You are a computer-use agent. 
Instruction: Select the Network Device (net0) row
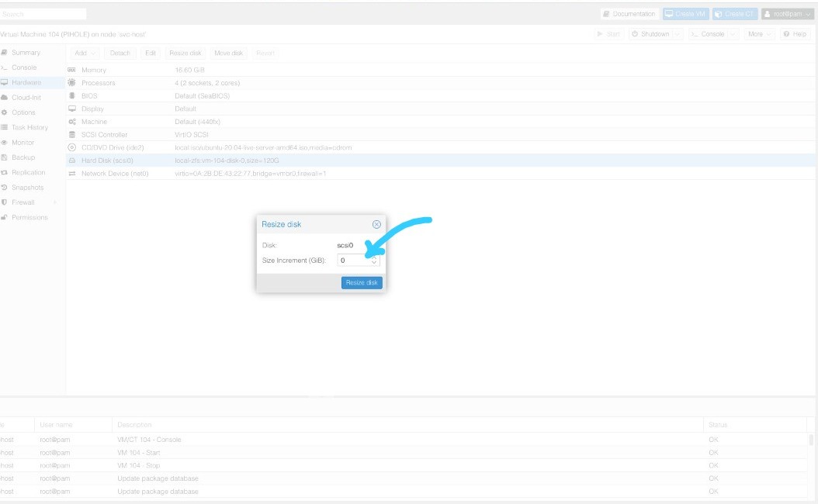115,174
